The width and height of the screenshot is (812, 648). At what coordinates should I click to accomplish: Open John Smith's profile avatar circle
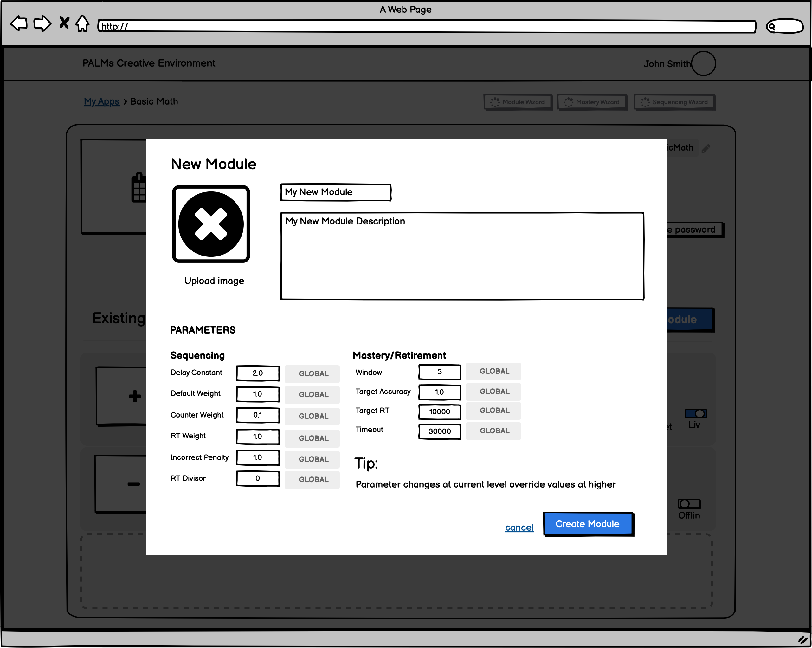click(703, 63)
